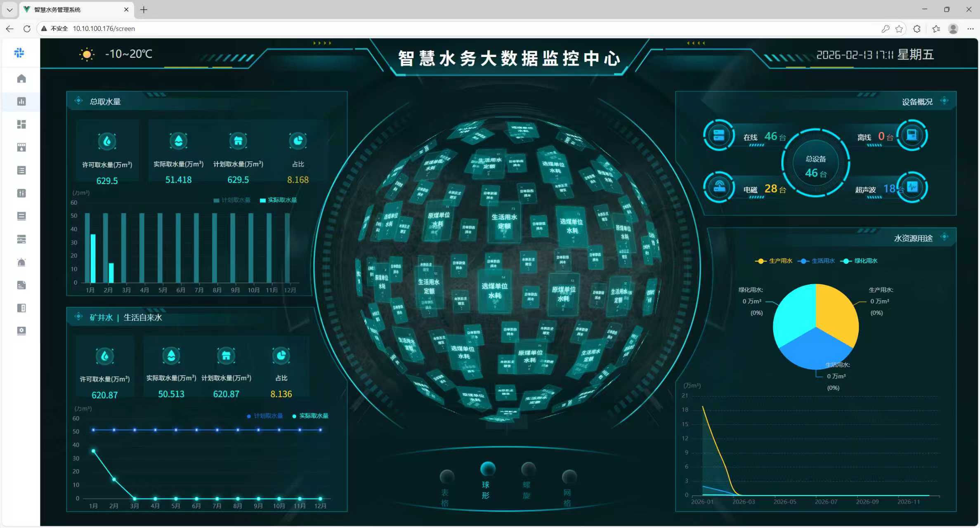Open the alarm bell sidebar icon

tap(21, 262)
